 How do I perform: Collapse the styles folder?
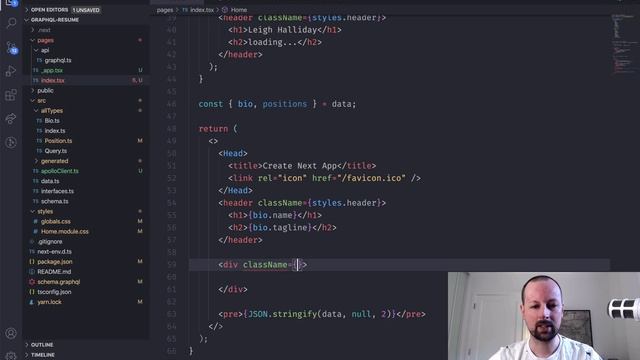pyautogui.click(x=33, y=211)
